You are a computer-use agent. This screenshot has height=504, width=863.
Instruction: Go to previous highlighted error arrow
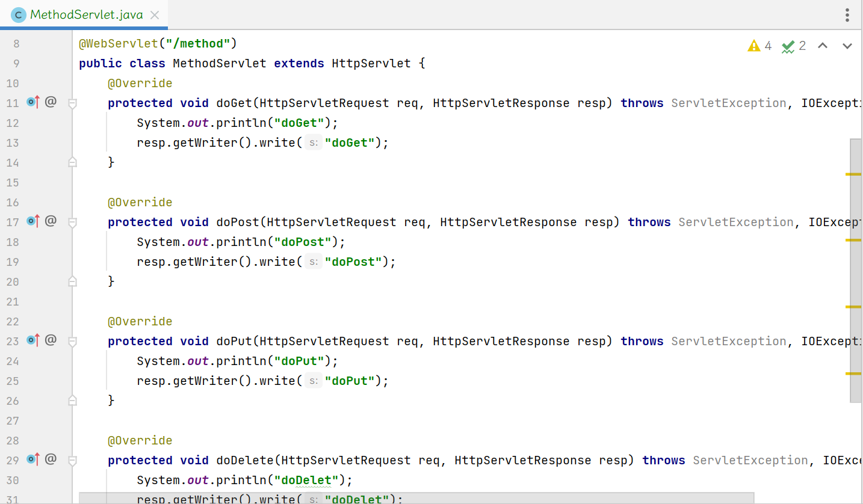(x=823, y=46)
